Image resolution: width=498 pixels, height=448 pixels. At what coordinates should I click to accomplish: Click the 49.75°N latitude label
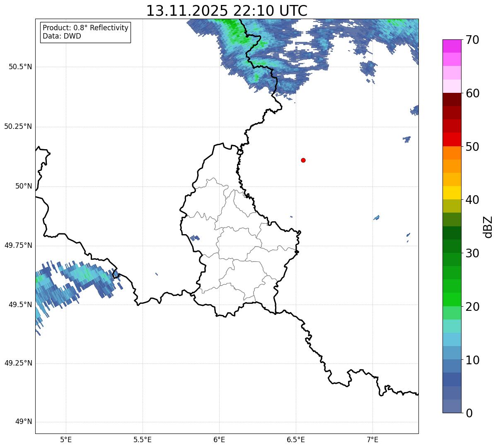click(x=18, y=245)
